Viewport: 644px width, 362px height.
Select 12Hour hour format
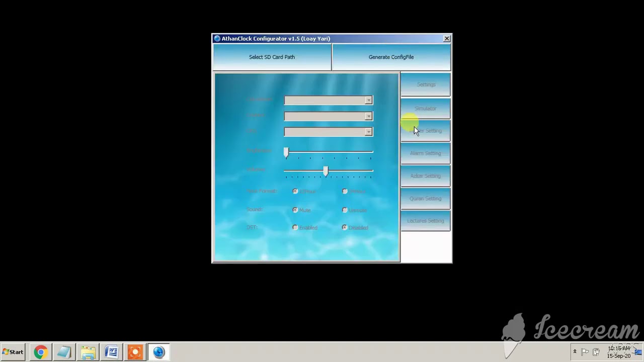point(295,191)
